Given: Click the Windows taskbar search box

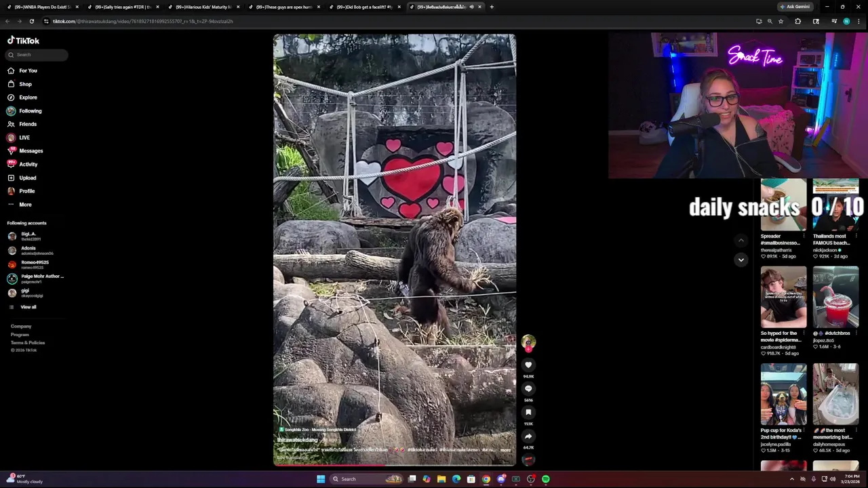Looking at the screenshot, I should (367, 479).
